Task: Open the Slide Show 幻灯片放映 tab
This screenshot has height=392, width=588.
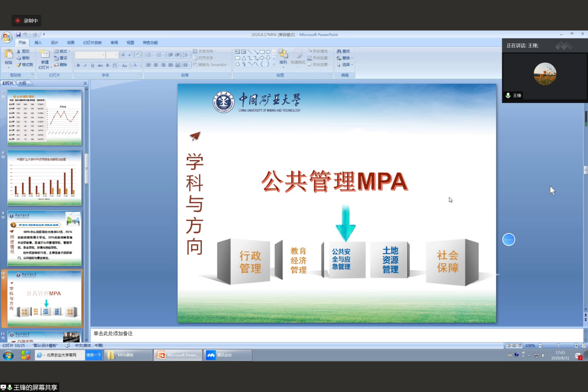Action: pos(92,43)
